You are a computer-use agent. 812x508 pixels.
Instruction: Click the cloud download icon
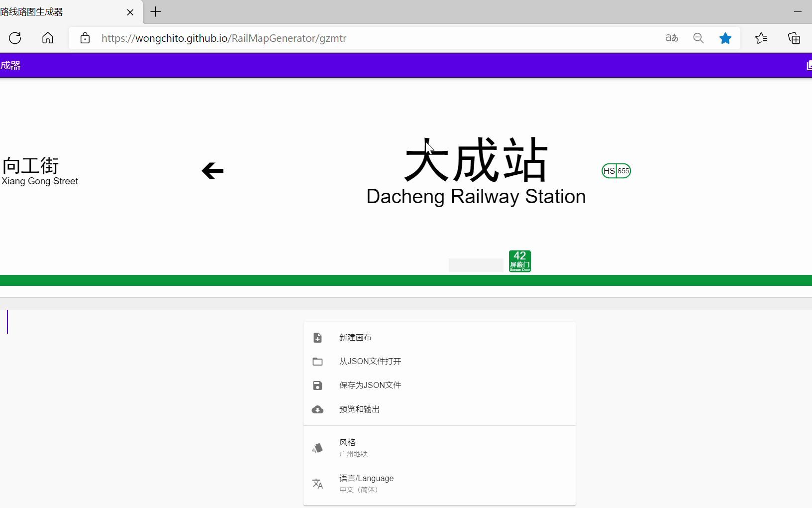coord(317,409)
